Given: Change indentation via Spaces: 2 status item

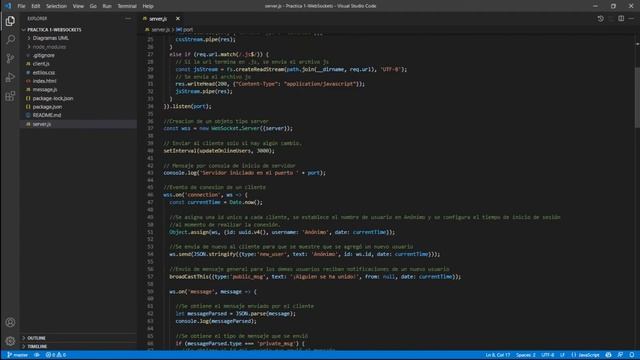Looking at the screenshot, I should pyautogui.click(x=525, y=355).
